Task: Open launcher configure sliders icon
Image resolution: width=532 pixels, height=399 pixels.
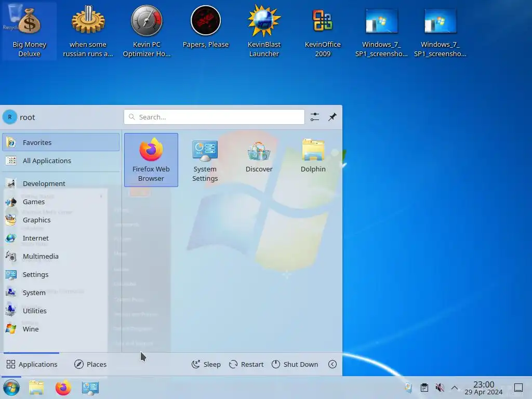Action: [x=314, y=117]
